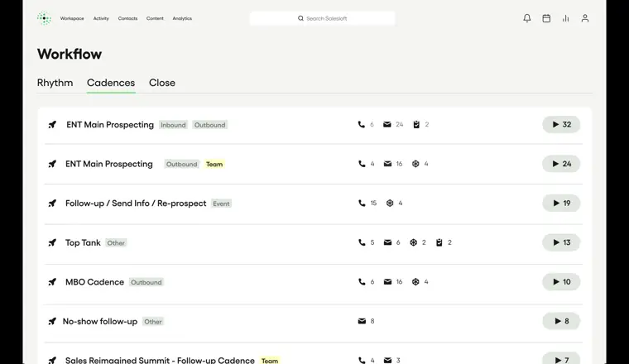
Task: Click the Event tag
Action: click(x=222, y=204)
